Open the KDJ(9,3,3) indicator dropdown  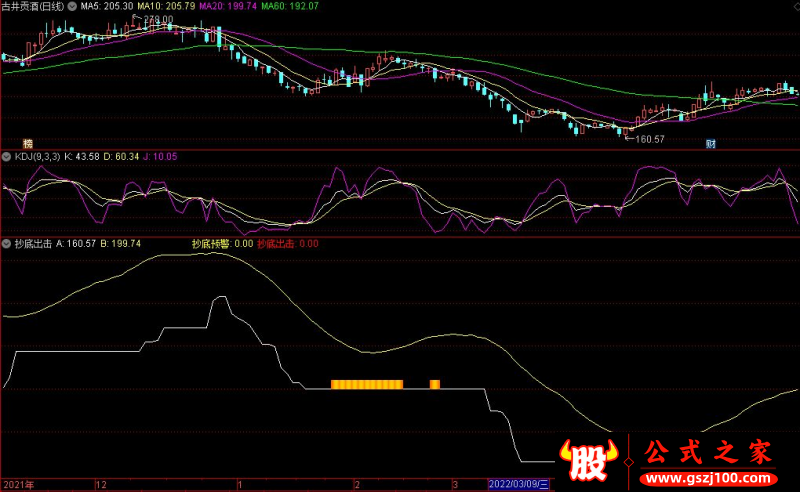pyautogui.click(x=7, y=157)
